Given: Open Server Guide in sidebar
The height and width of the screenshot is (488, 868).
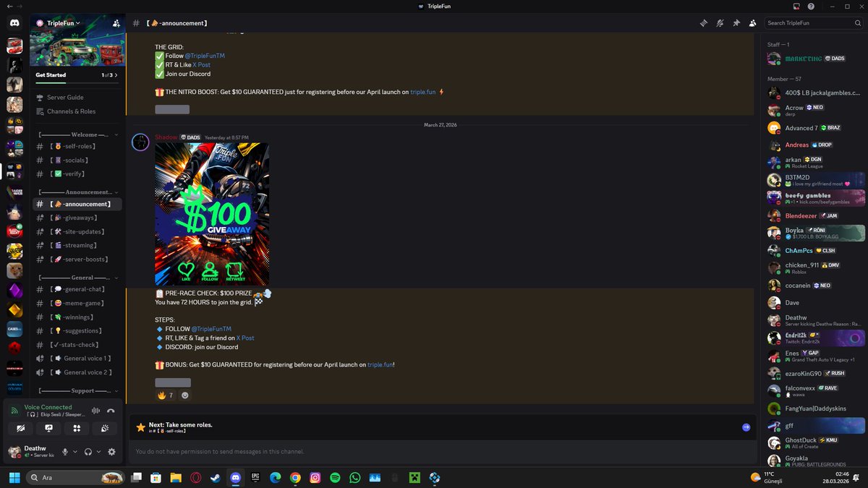Looking at the screenshot, I should pyautogui.click(x=76, y=98).
